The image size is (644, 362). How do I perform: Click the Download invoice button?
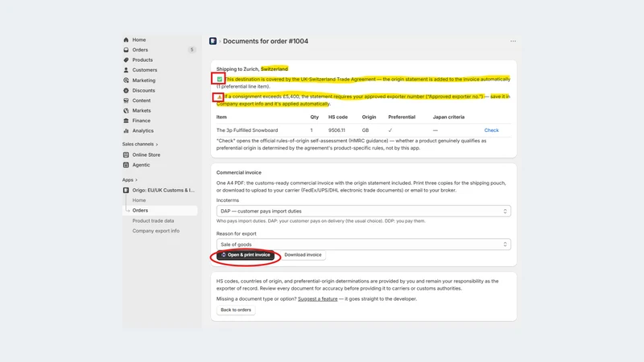pos(303,255)
